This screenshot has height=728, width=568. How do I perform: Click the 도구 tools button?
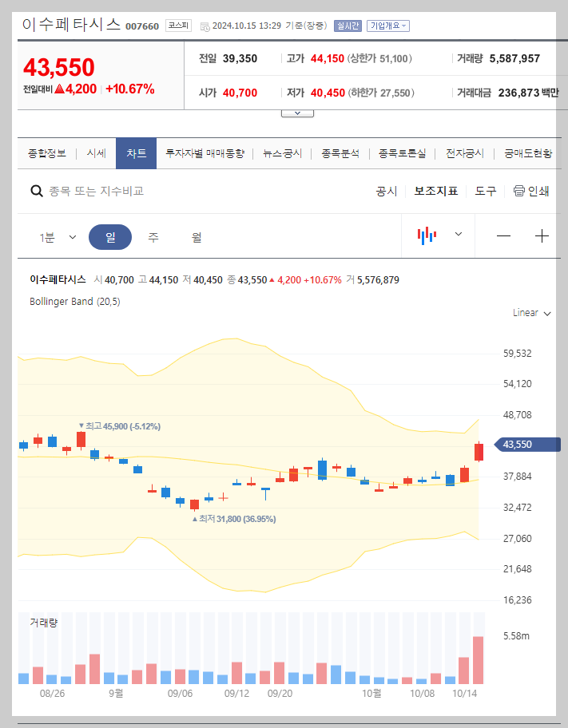point(485,191)
